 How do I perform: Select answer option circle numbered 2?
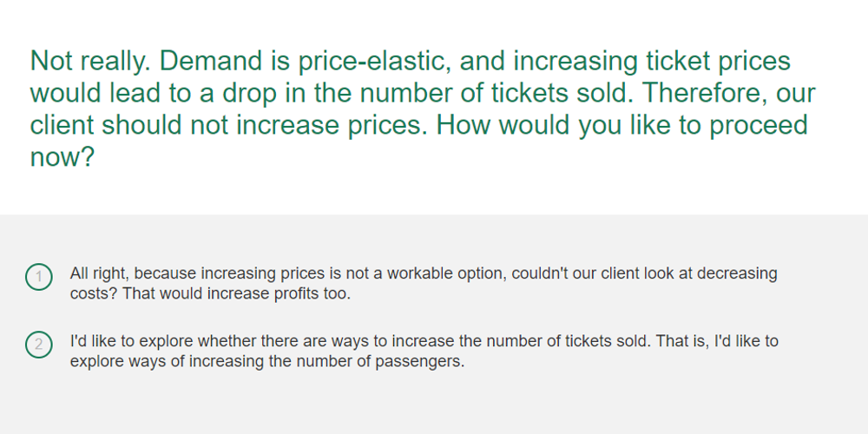click(x=39, y=345)
